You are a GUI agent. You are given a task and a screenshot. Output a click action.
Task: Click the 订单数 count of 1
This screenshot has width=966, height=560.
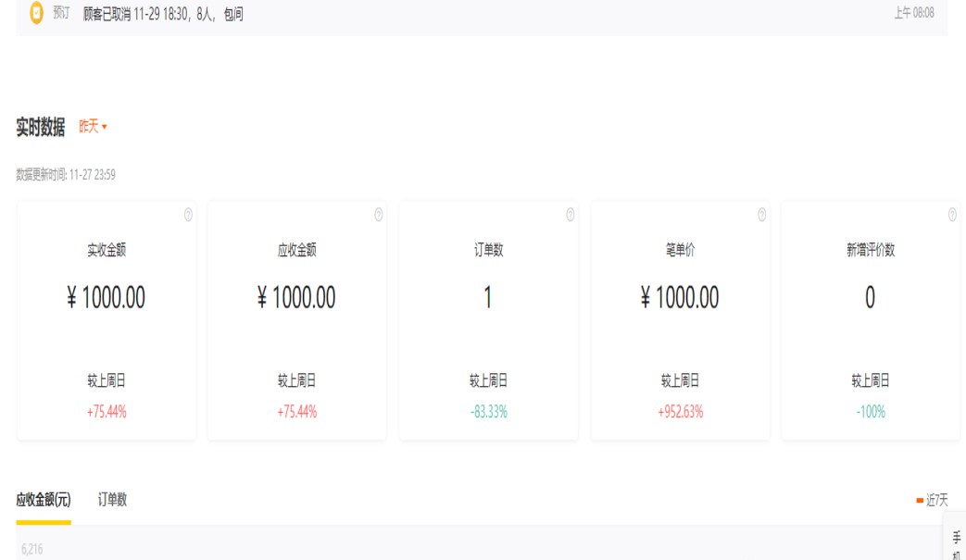[488, 298]
